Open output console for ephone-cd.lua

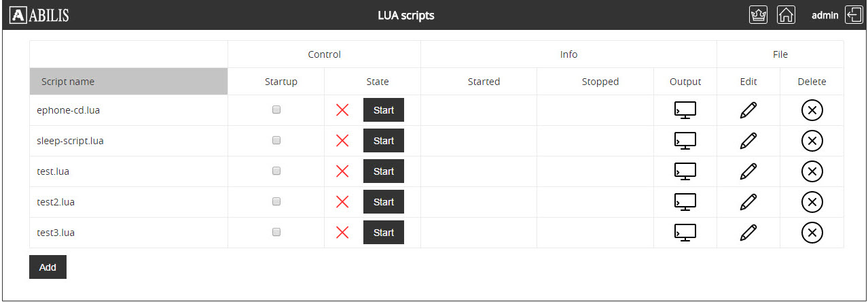[x=685, y=110]
